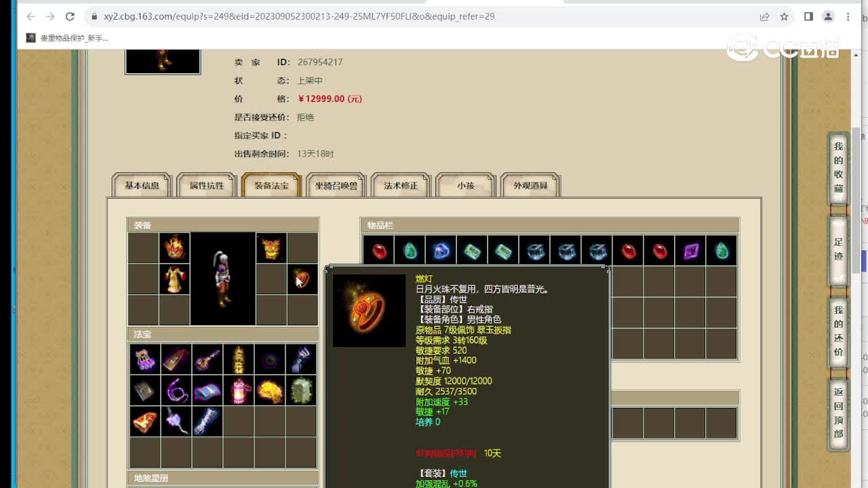
Task: Open the browser three-dot menu
Action: 848,16
